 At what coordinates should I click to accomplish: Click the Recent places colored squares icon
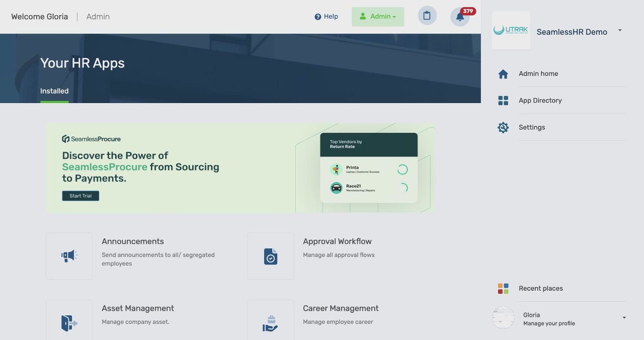503,288
